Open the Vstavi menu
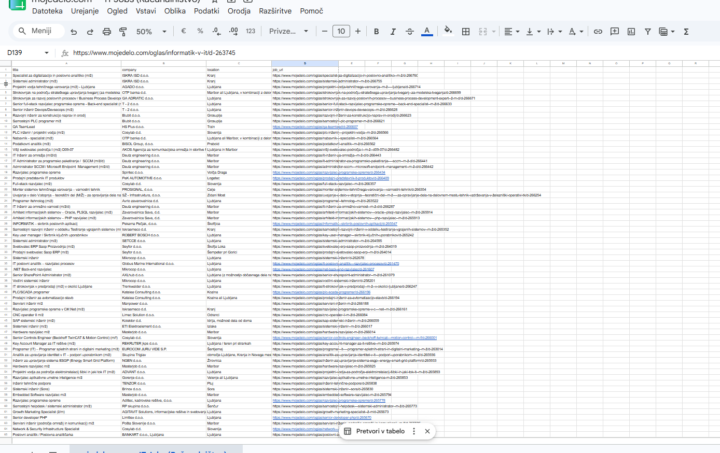This screenshot has height=453, width=720. click(x=146, y=11)
